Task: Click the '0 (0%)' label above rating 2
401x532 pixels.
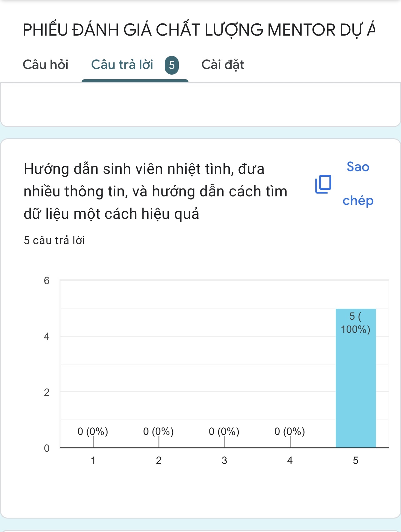Action: 158,431
